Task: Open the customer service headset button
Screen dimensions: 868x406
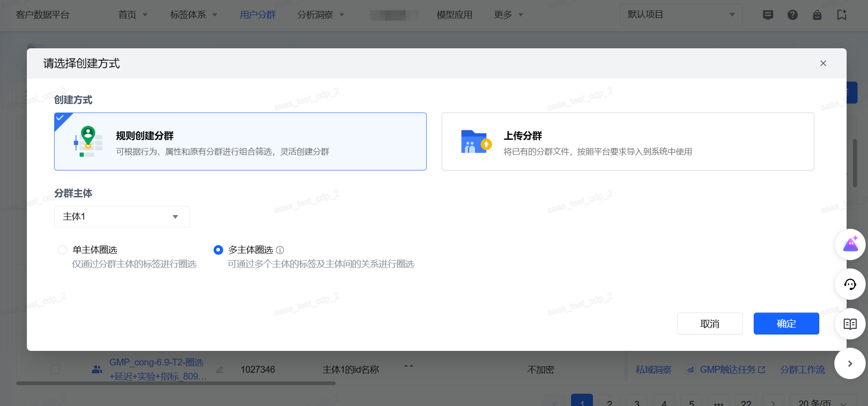Action: tap(850, 284)
